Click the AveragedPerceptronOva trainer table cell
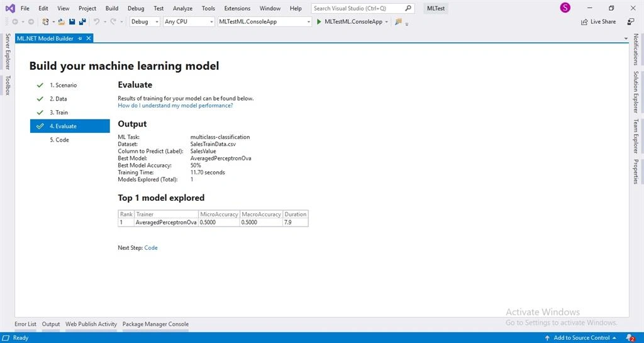 (x=166, y=222)
